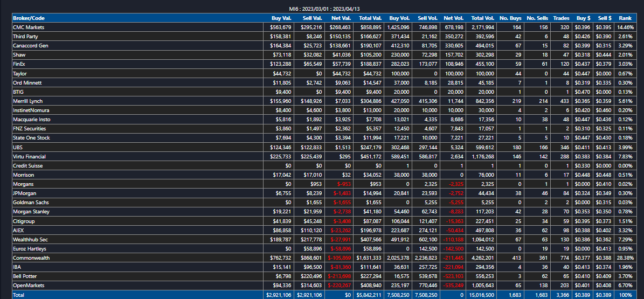Click Euroz Hartleys sell value $58,896
The width and height of the screenshot is (644, 299).
[313, 249]
